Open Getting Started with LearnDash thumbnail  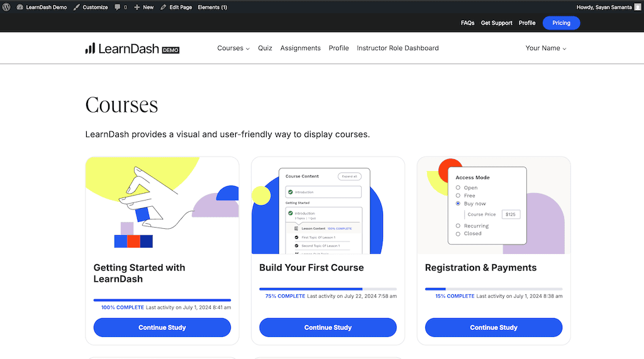pyautogui.click(x=162, y=206)
